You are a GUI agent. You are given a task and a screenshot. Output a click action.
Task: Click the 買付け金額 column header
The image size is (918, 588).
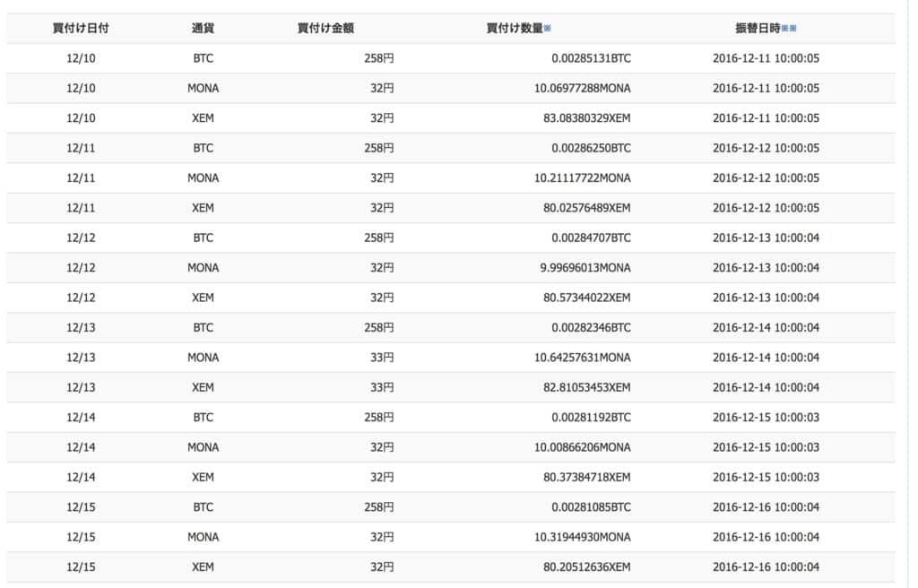coord(325,28)
